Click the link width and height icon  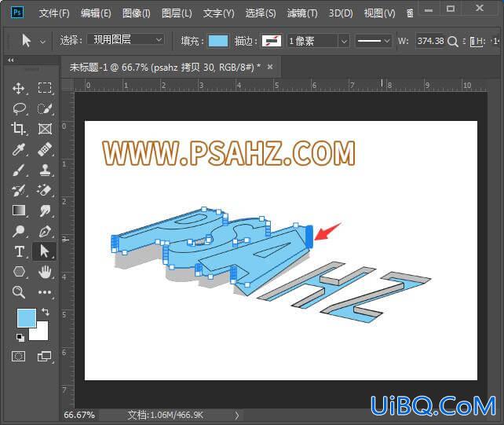coord(473,42)
